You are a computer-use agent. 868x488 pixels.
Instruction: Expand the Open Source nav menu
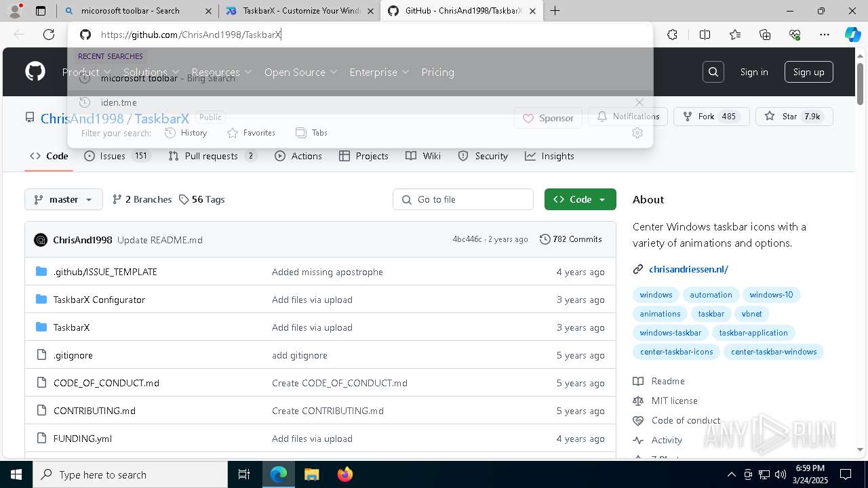tap(300, 72)
